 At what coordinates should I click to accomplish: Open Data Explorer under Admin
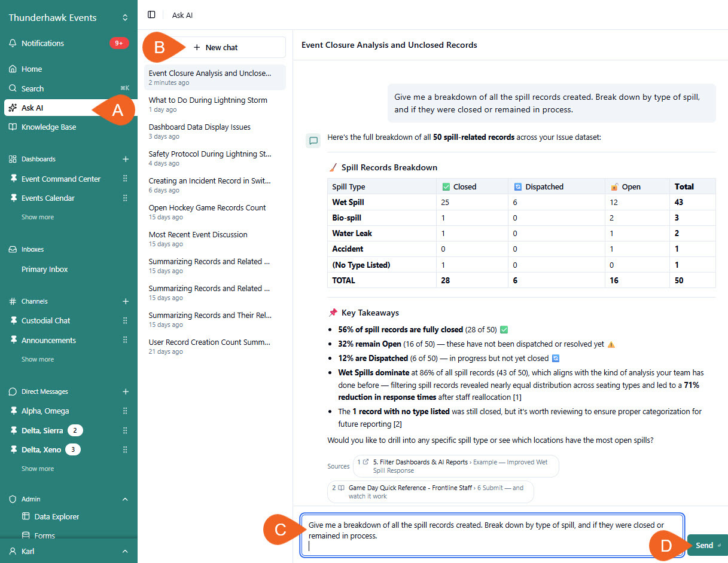(57, 516)
